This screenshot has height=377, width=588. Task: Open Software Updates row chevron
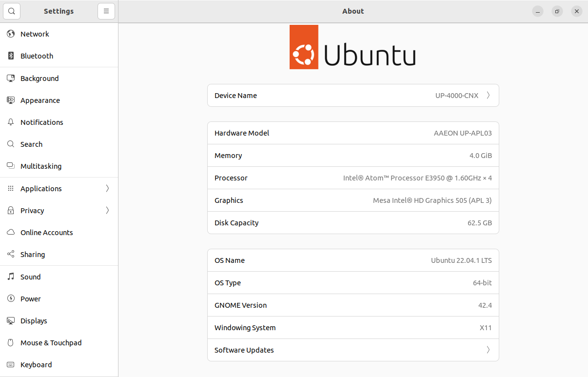coord(488,350)
